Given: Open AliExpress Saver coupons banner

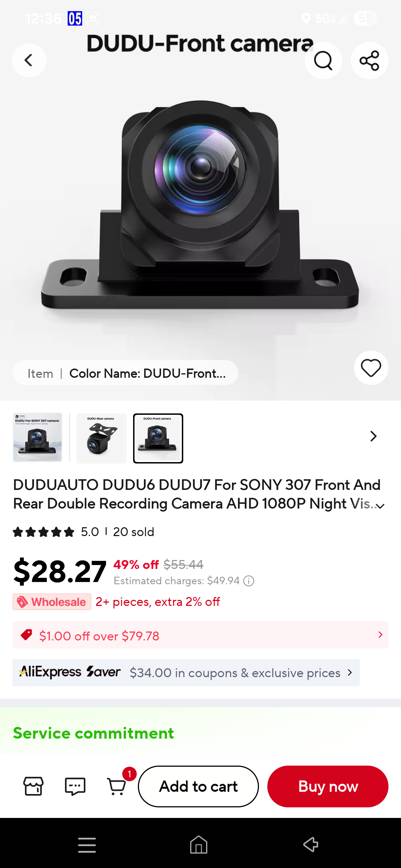Looking at the screenshot, I should click(186, 673).
